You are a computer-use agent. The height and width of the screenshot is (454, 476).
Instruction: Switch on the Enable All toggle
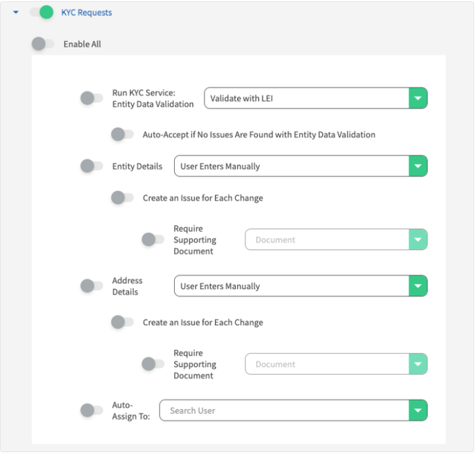click(x=43, y=44)
